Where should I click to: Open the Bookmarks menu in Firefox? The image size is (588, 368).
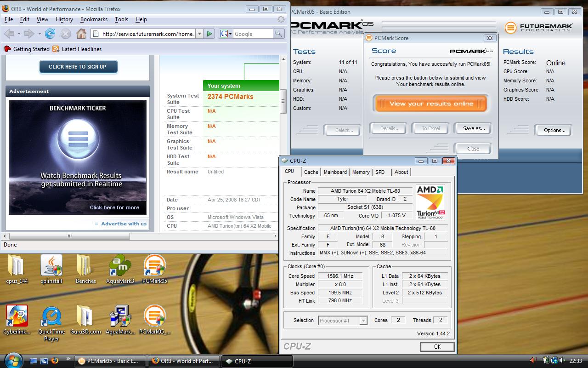point(94,19)
